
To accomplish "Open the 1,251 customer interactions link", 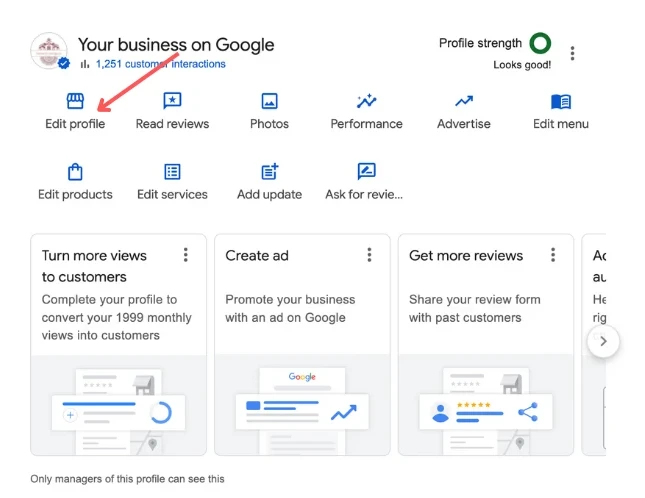I will click(x=160, y=64).
